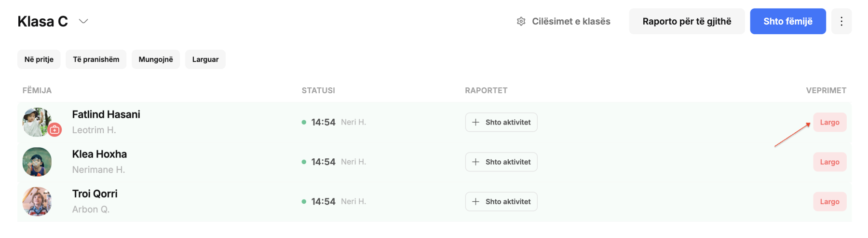This screenshot has width=868, height=238.
Task: Open Klea Hoxha's profile photo
Action: [x=37, y=162]
